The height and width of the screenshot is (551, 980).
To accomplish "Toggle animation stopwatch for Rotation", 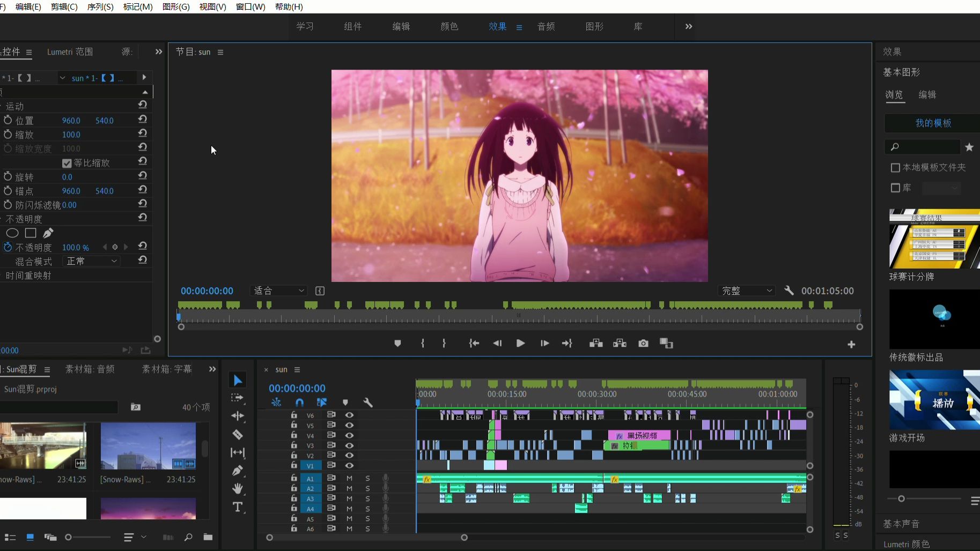I will pyautogui.click(x=8, y=176).
